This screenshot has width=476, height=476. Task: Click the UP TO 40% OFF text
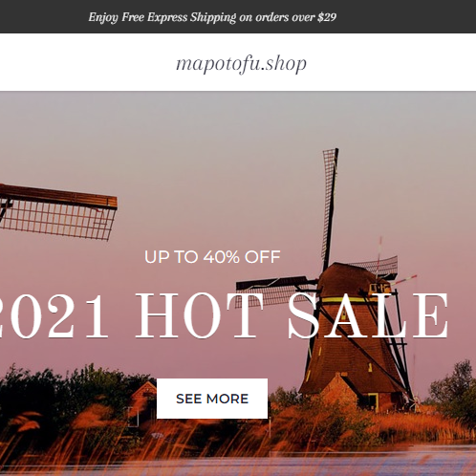[212, 257]
